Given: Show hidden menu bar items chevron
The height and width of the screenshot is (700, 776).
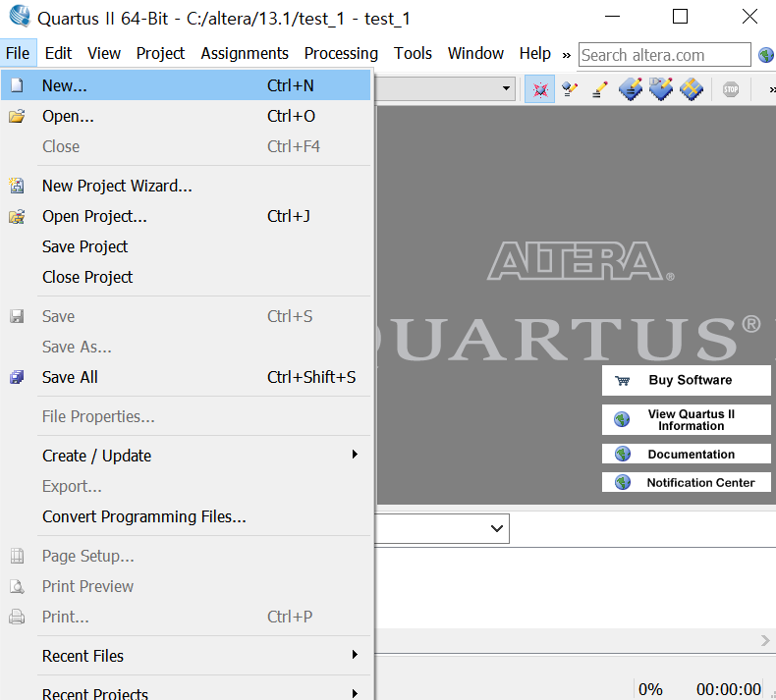Looking at the screenshot, I should (x=566, y=55).
